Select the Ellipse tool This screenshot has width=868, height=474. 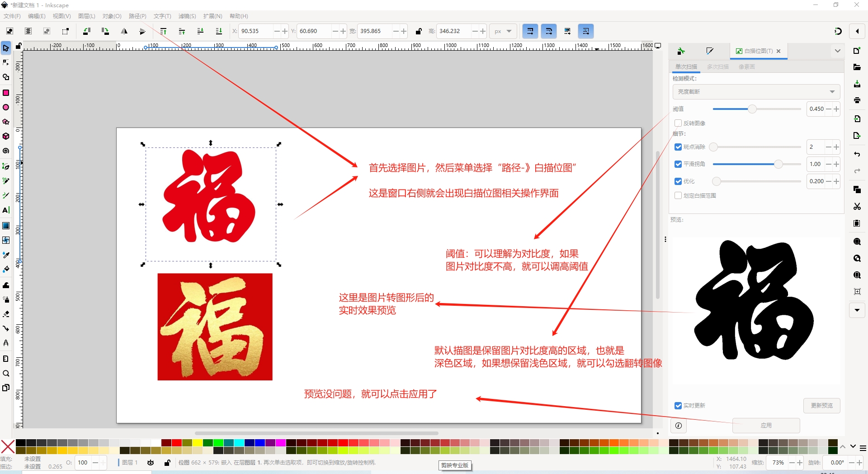(6, 107)
